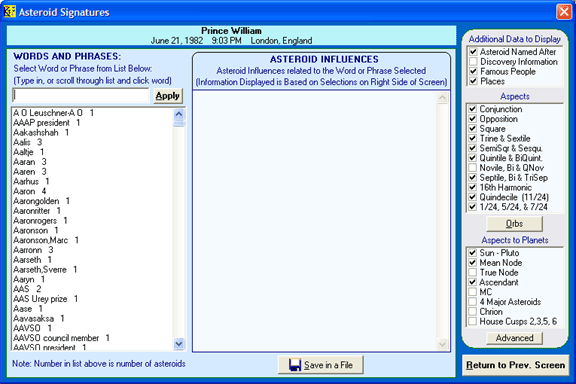Select 'A O Leuschner-A O' in the list

tap(92, 113)
